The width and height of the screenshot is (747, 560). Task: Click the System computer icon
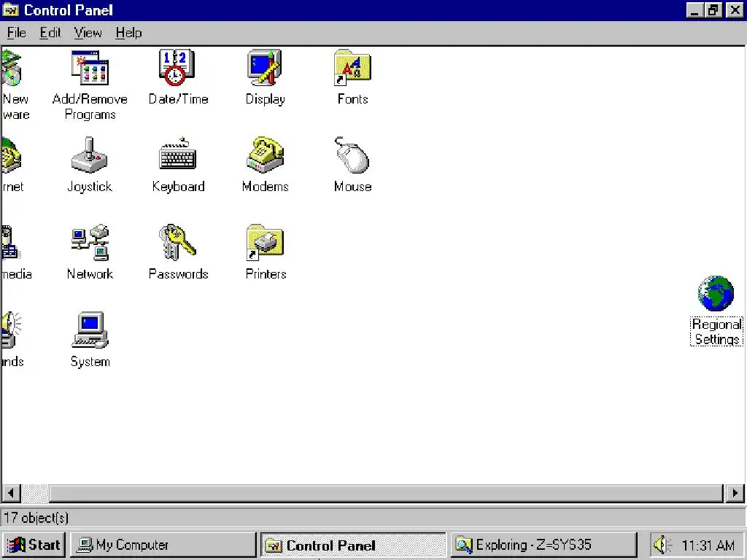[x=90, y=330]
